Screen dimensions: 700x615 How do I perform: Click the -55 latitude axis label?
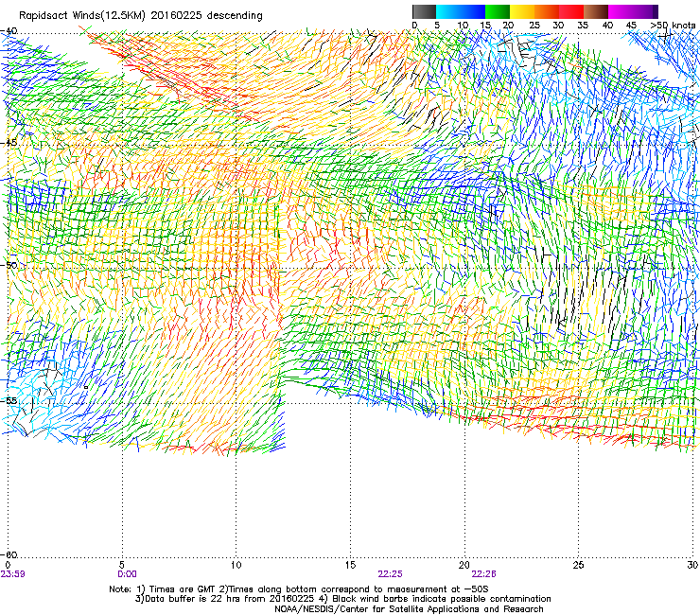(9, 400)
